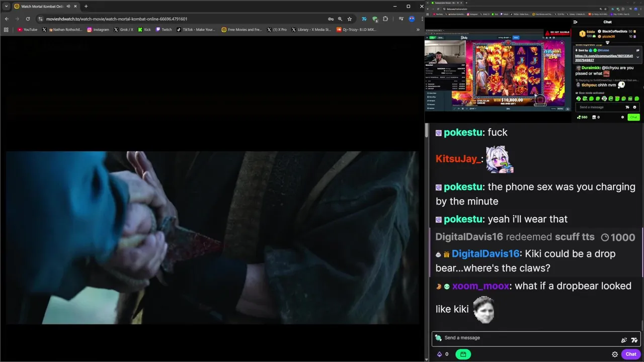
Task: Click the kiki face emote in xoom_moox message
Action: (484, 309)
